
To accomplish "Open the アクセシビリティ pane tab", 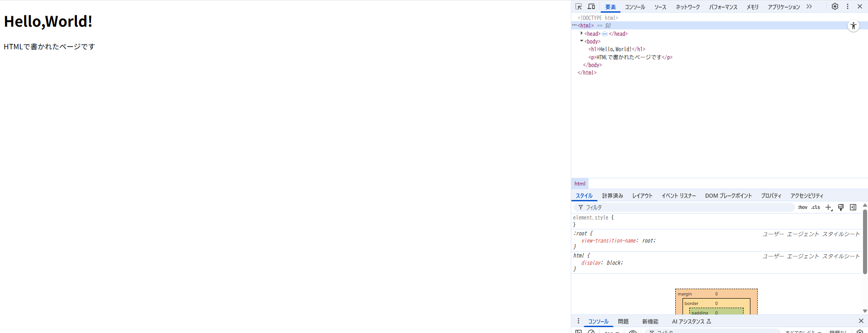I will pyautogui.click(x=806, y=196).
